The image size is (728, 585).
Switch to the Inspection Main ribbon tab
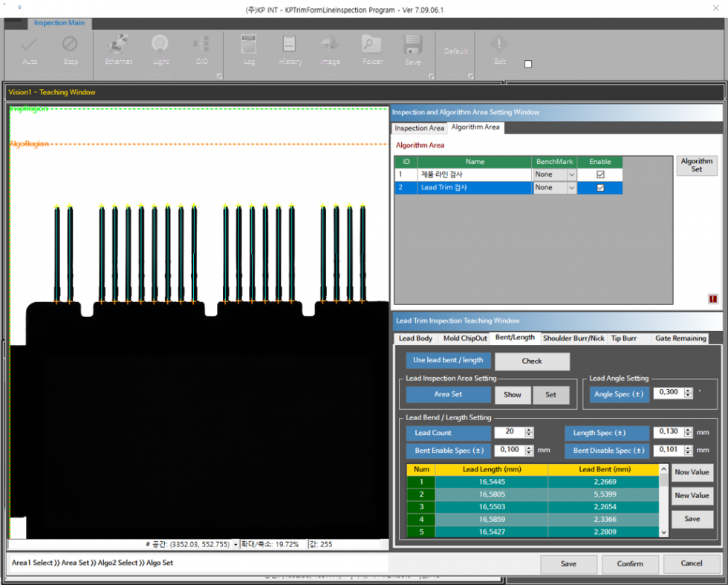59,23
